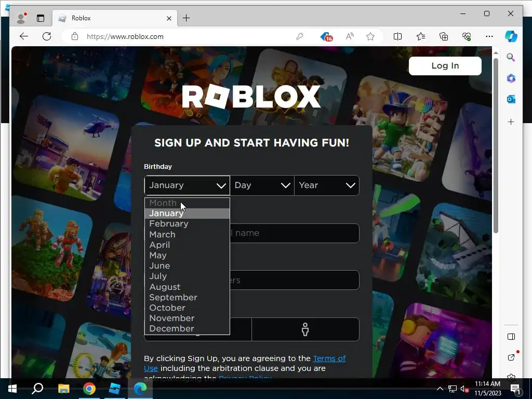Choose November from the list
Image resolution: width=532 pixels, height=399 pixels.
tap(187, 318)
